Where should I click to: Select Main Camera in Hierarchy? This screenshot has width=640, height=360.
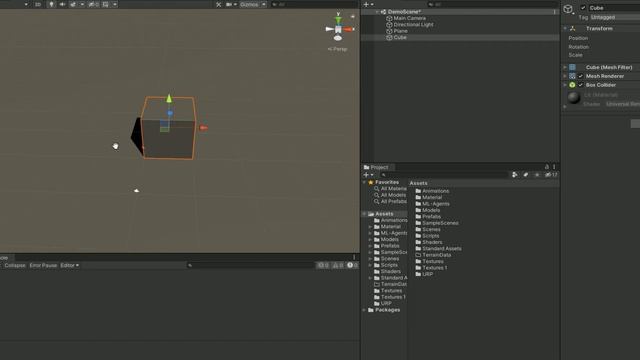(x=409, y=18)
